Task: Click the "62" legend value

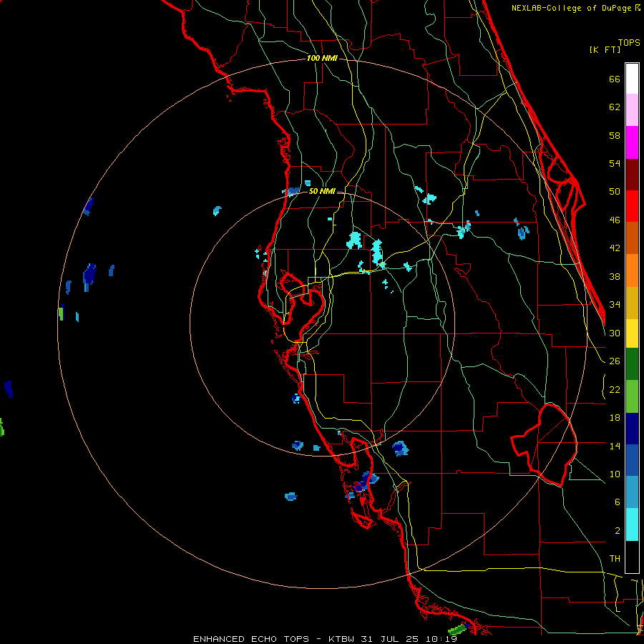Action: [615, 107]
